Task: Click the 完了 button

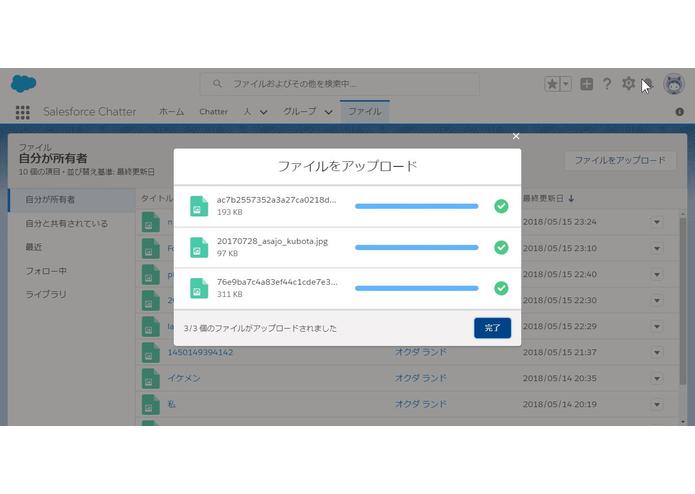Action: click(x=492, y=328)
